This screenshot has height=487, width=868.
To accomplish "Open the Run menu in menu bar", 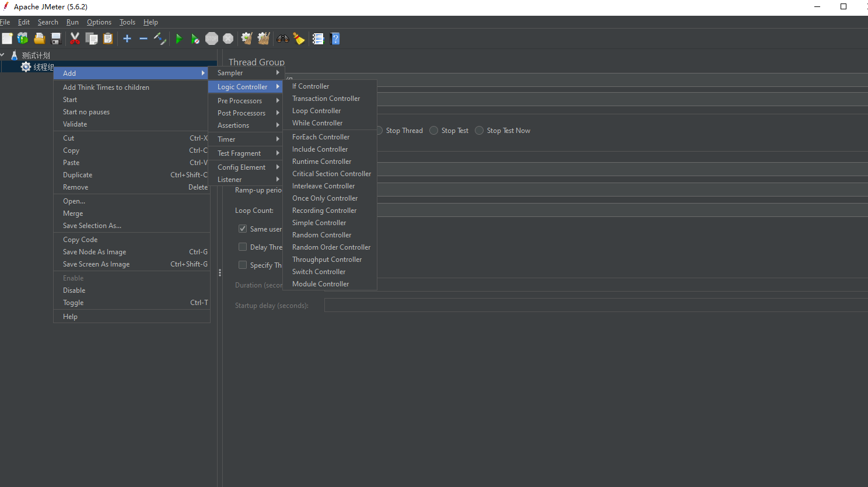I will point(72,22).
